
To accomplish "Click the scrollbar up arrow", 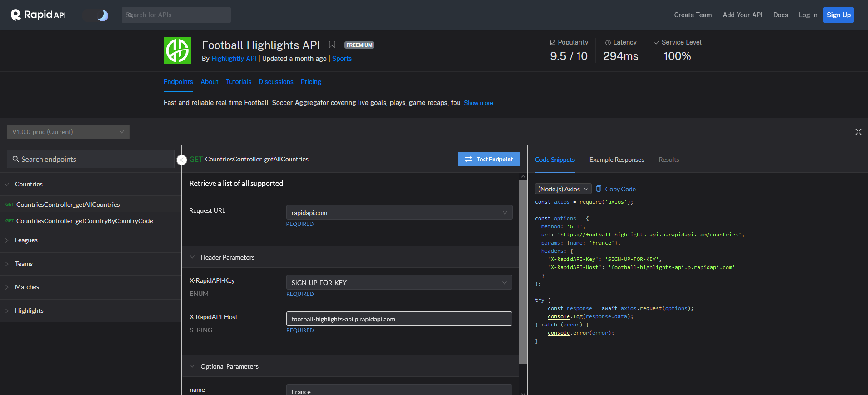I will [x=524, y=176].
